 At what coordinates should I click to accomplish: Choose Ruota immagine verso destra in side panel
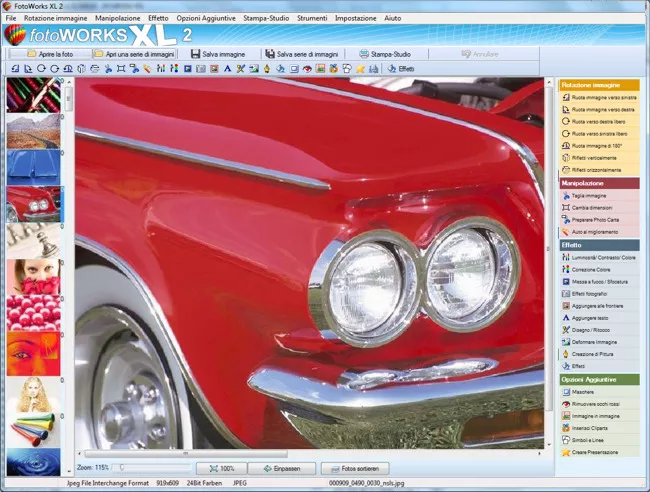[x=599, y=109]
